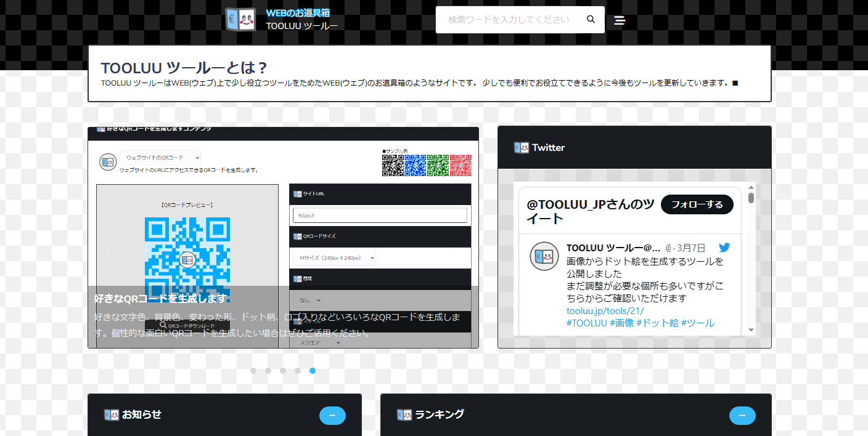Click the TOOLUU ツールー site title in the header
Viewport: 868px width, 436px height.
click(302, 26)
